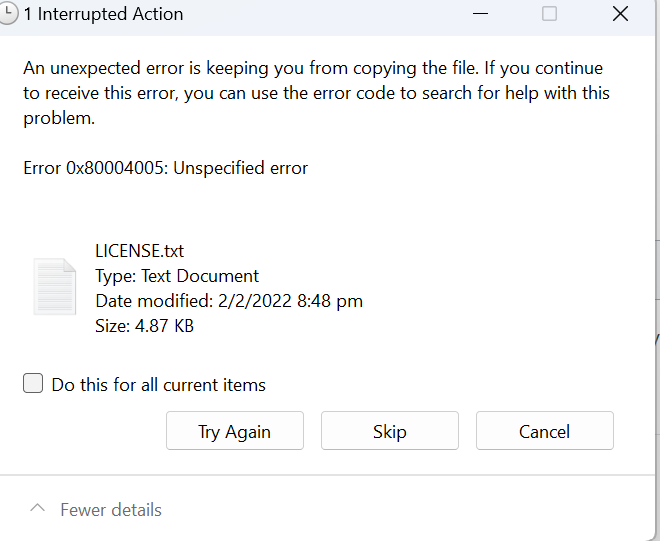
Task: Click the 'Error 0x80004005: Unspecified error' line
Action: [x=166, y=168]
